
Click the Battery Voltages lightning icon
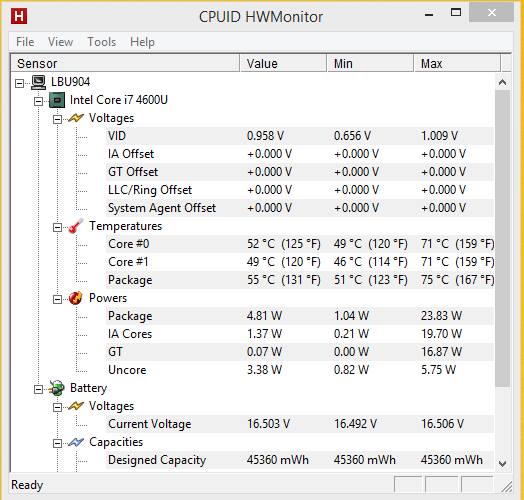tap(76, 406)
